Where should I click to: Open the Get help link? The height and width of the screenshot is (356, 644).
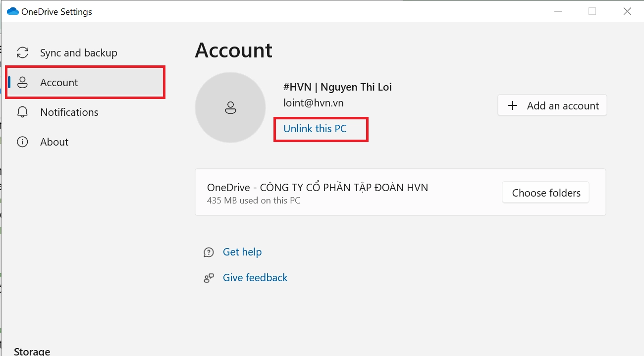[x=242, y=252]
